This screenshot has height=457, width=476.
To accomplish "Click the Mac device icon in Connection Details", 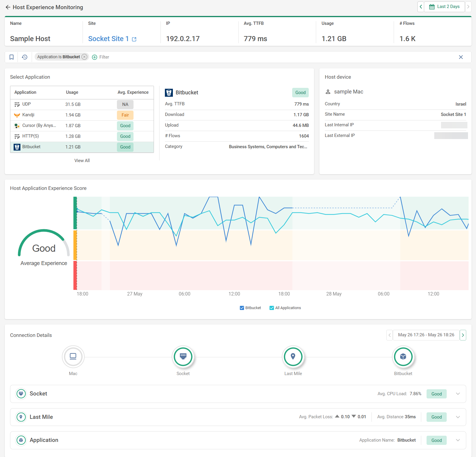I will [x=73, y=357].
